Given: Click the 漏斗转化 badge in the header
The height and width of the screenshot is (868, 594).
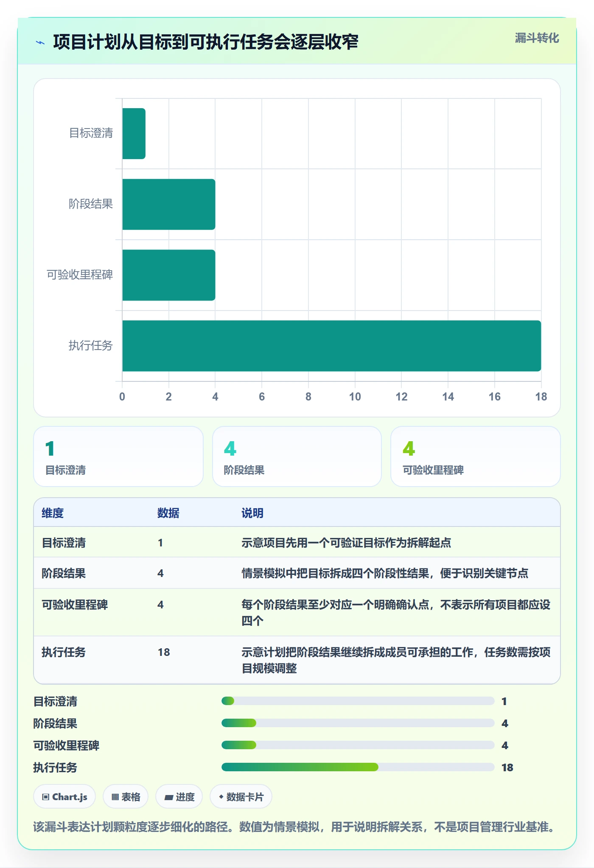Looking at the screenshot, I should tap(537, 38).
